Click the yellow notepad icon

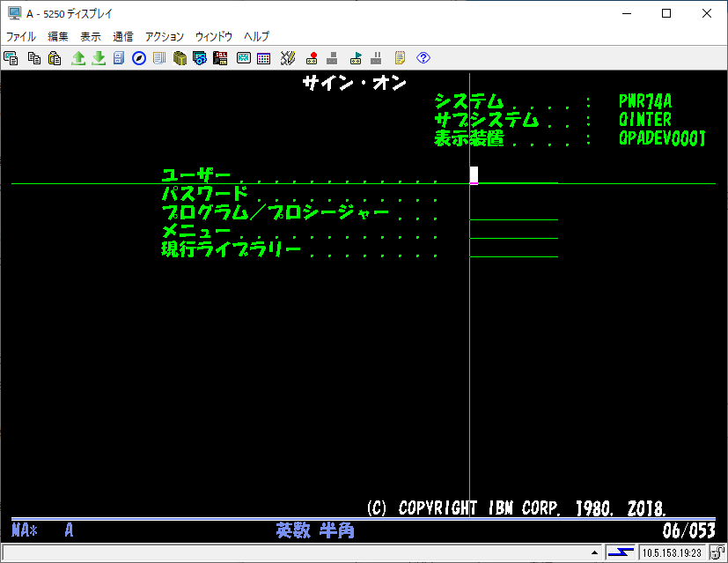click(400, 58)
